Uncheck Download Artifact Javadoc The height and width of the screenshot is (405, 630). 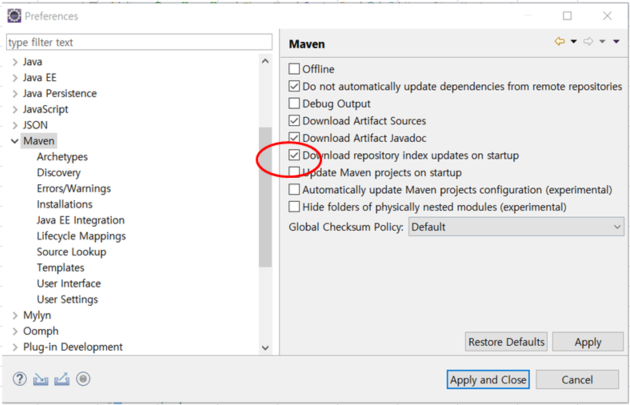click(294, 138)
